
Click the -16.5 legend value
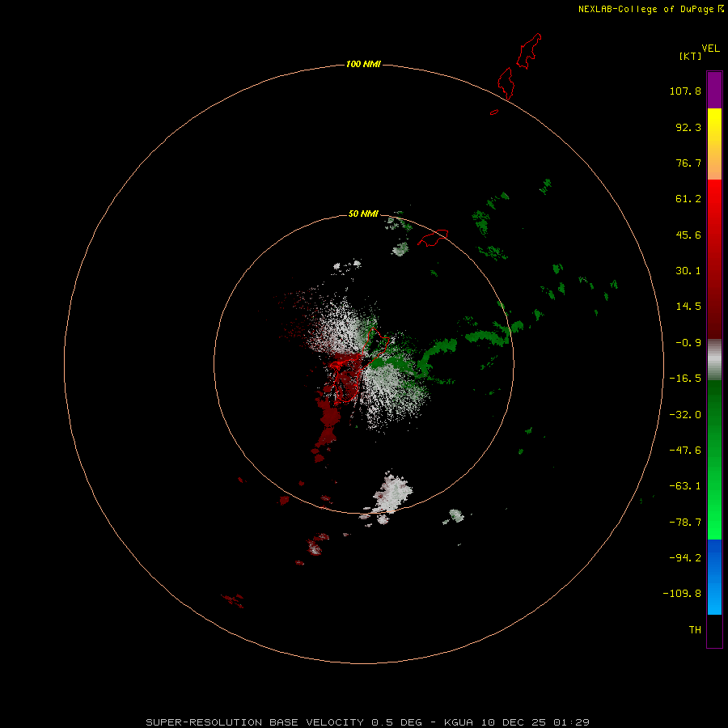pyautogui.click(x=685, y=379)
